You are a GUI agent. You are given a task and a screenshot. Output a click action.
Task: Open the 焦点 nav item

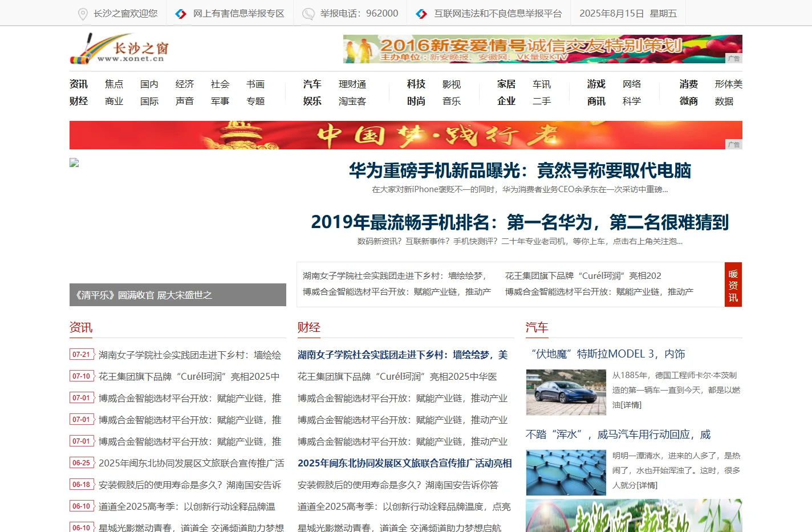114,84
